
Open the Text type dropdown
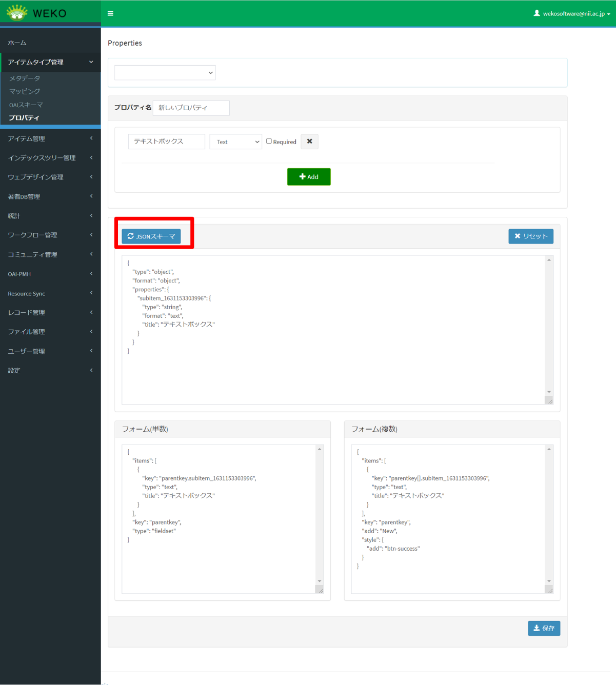(x=236, y=142)
